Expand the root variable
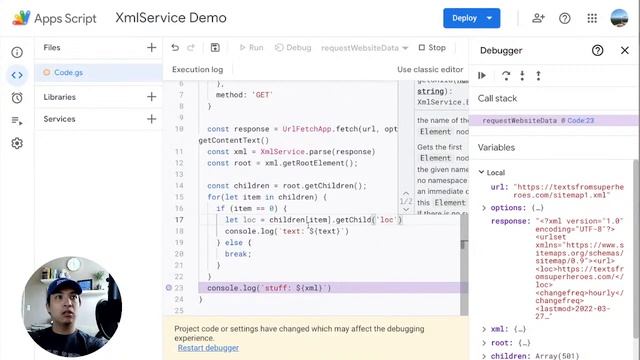The image size is (640, 360). (x=484, y=343)
